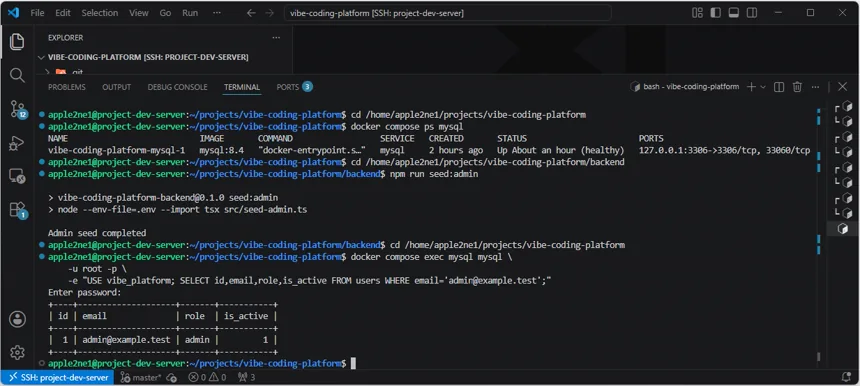Viewport: 860px width, 386px height.
Task: Click the VS Code logo icon
Action: [13, 13]
